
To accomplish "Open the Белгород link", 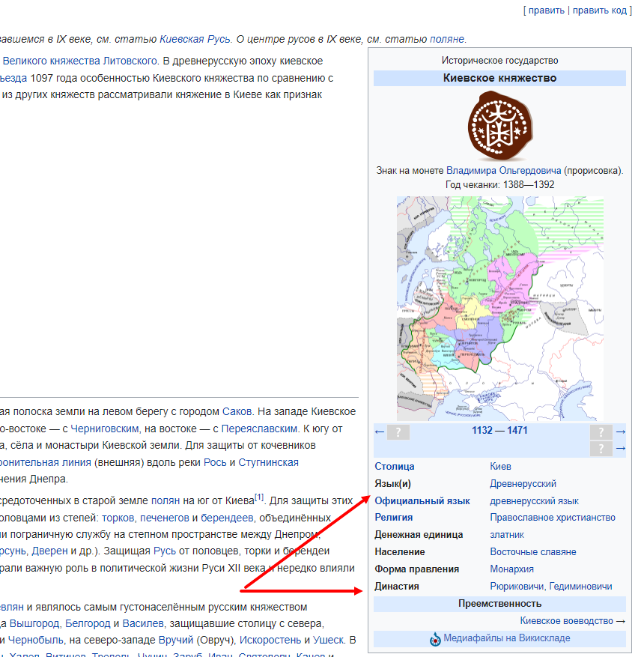I will [x=88, y=623].
